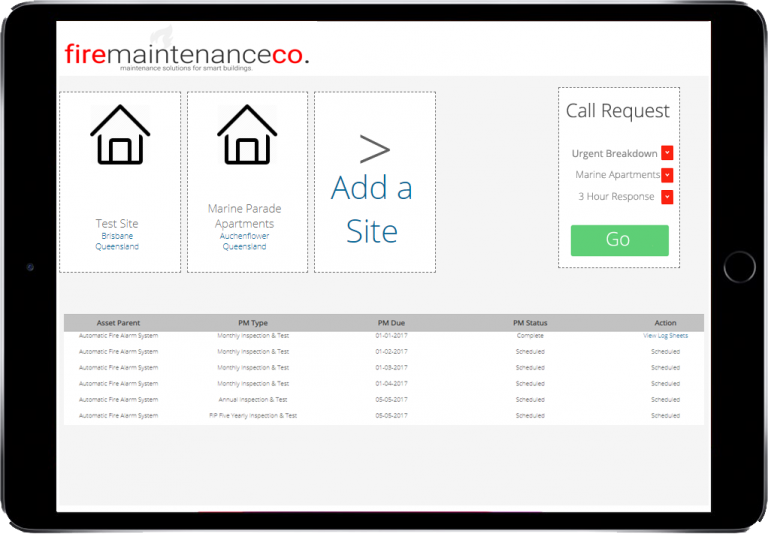
Task: Expand the Urgent Breakdown dropdown
Action: [x=667, y=153]
